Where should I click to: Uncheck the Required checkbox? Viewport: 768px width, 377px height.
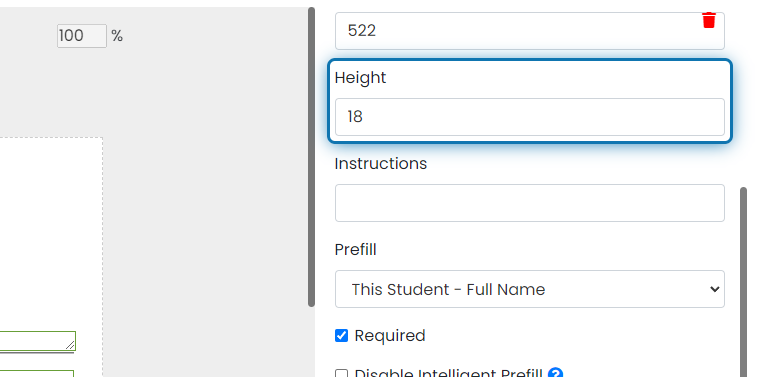(341, 335)
